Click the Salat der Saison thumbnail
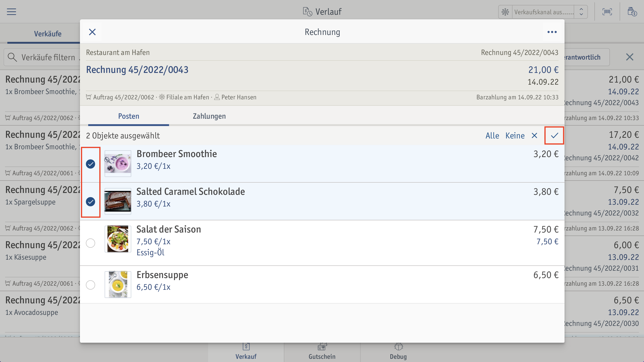644x362 pixels. tap(118, 239)
